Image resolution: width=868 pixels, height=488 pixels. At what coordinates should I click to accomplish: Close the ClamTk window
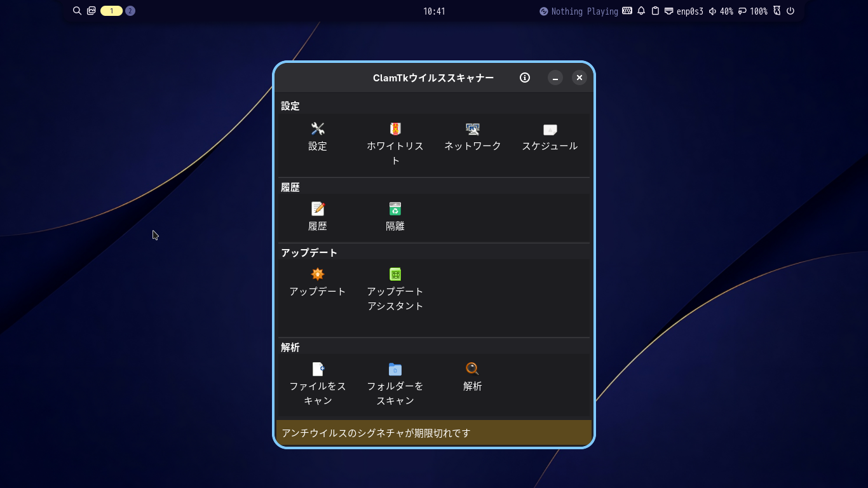point(580,78)
